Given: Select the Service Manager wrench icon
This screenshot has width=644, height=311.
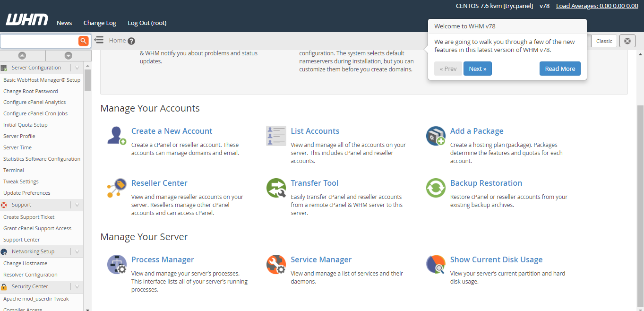Looking at the screenshot, I should click(276, 264).
